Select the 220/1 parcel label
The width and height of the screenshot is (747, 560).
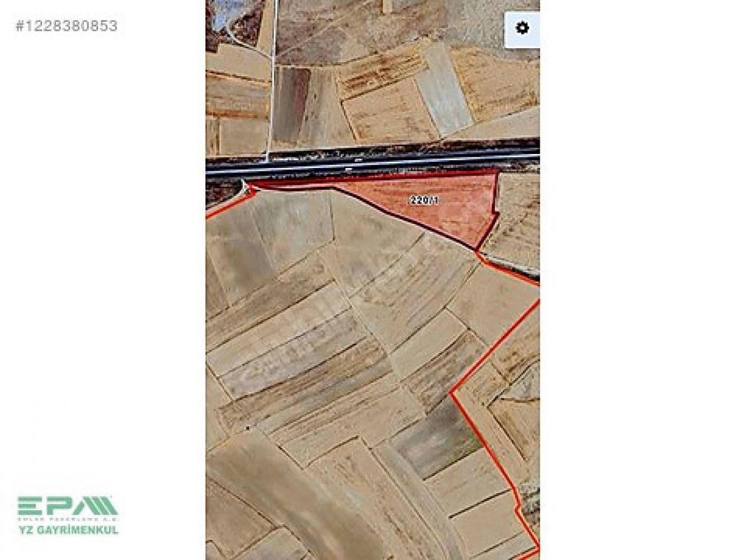(424, 200)
